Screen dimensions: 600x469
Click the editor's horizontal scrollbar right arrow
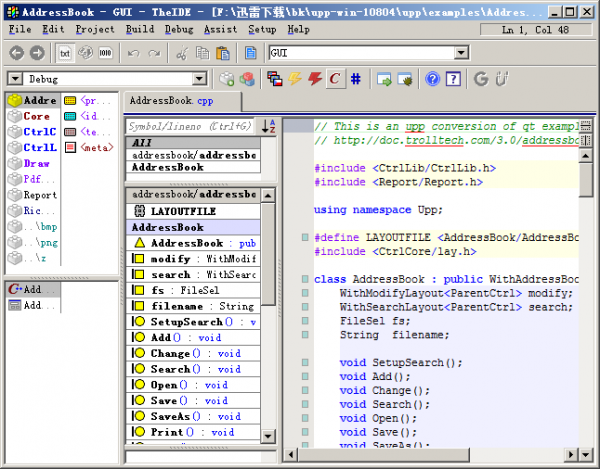click(569, 456)
